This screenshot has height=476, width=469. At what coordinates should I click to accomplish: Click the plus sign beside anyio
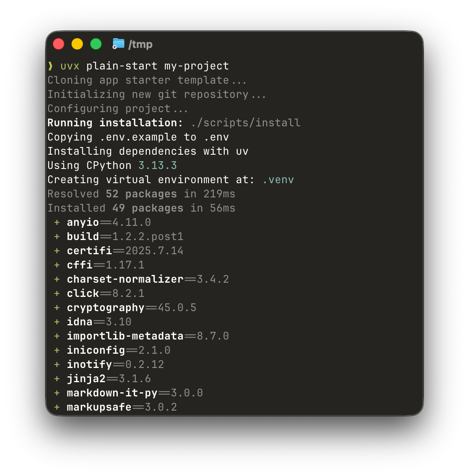[57, 223]
